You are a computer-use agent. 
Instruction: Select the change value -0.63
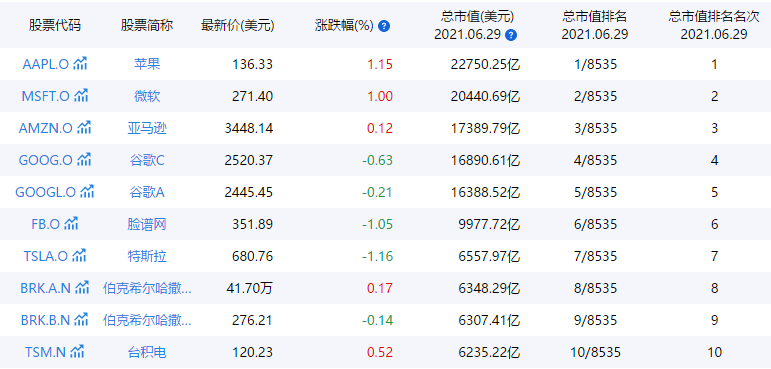coord(378,160)
